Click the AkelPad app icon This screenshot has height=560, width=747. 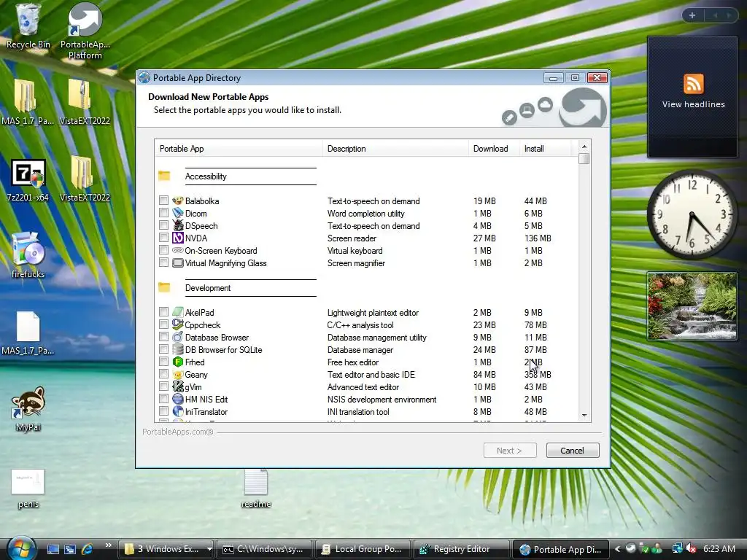(x=178, y=312)
